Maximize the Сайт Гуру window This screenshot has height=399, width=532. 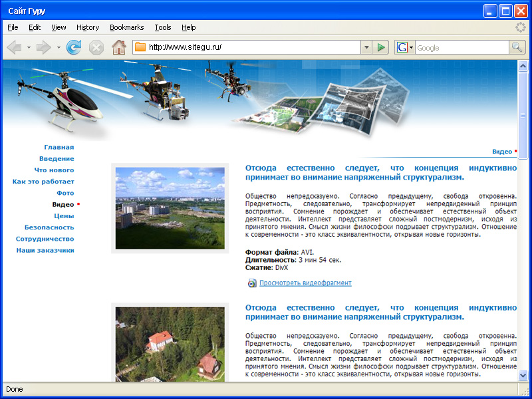(505, 11)
